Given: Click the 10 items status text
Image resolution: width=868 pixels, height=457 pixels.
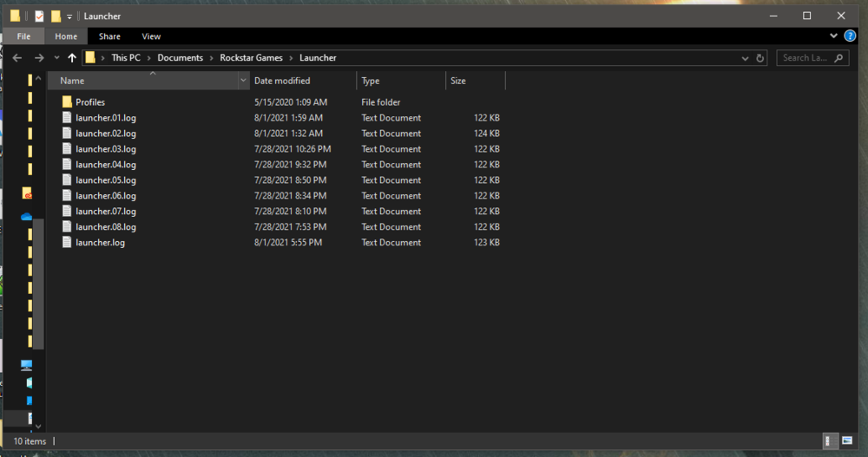Looking at the screenshot, I should click(x=30, y=441).
